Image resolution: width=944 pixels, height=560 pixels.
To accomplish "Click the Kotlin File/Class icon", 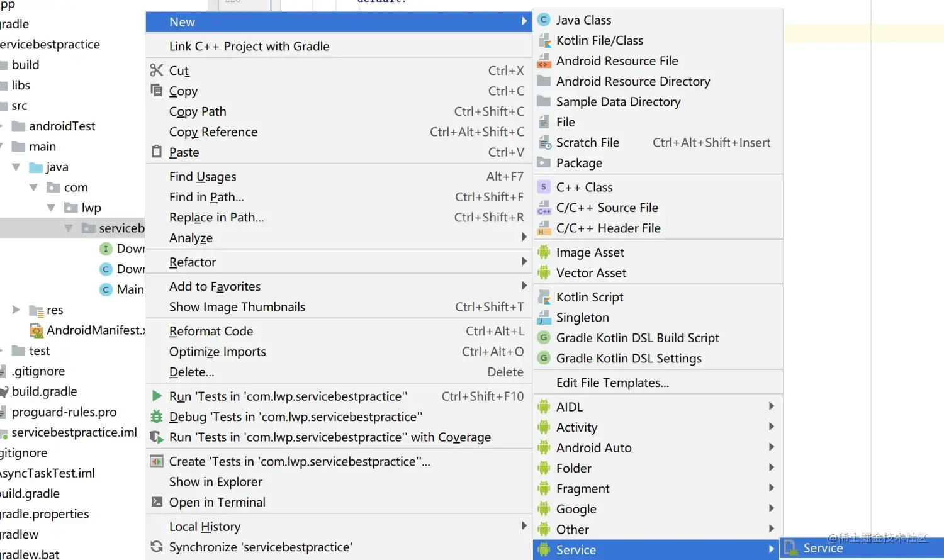I will (544, 40).
